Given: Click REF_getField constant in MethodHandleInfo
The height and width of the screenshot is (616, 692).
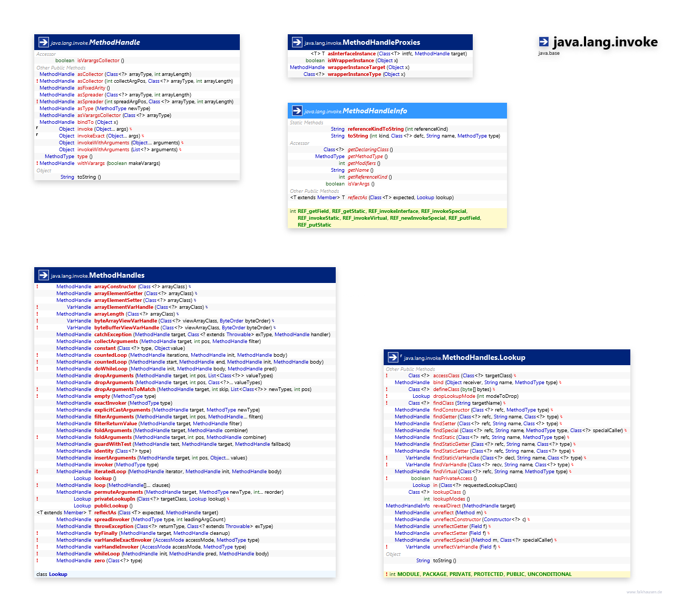Looking at the screenshot, I should coord(313,211).
